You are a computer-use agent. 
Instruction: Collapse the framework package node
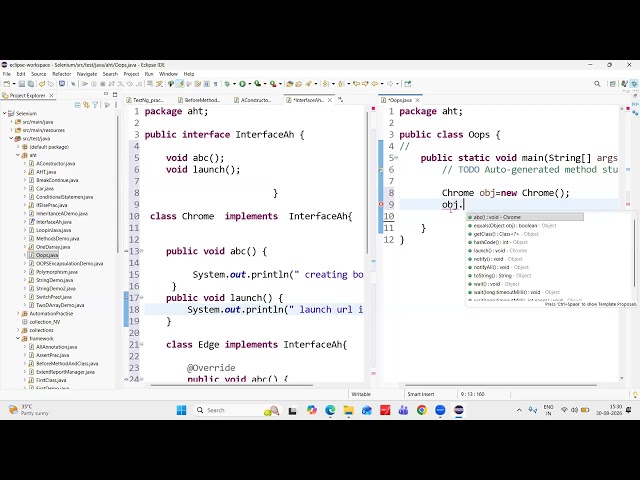[x=18, y=338]
